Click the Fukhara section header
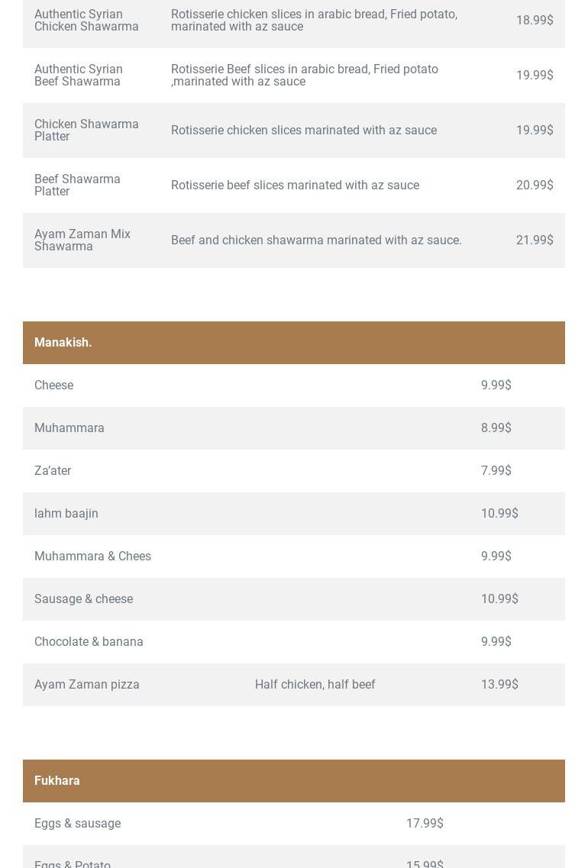Image resolution: width=588 pixels, height=868 pixels. pos(57,781)
